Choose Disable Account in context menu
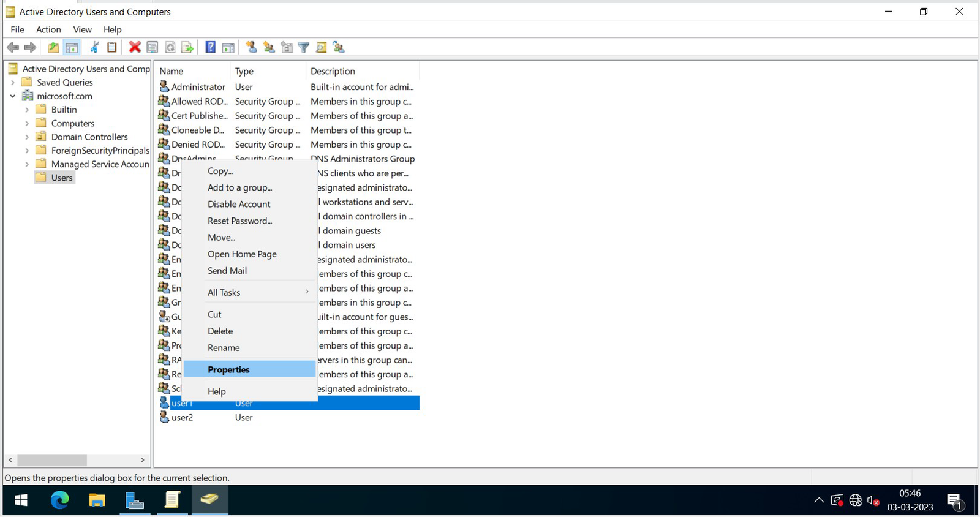 click(250, 204)
